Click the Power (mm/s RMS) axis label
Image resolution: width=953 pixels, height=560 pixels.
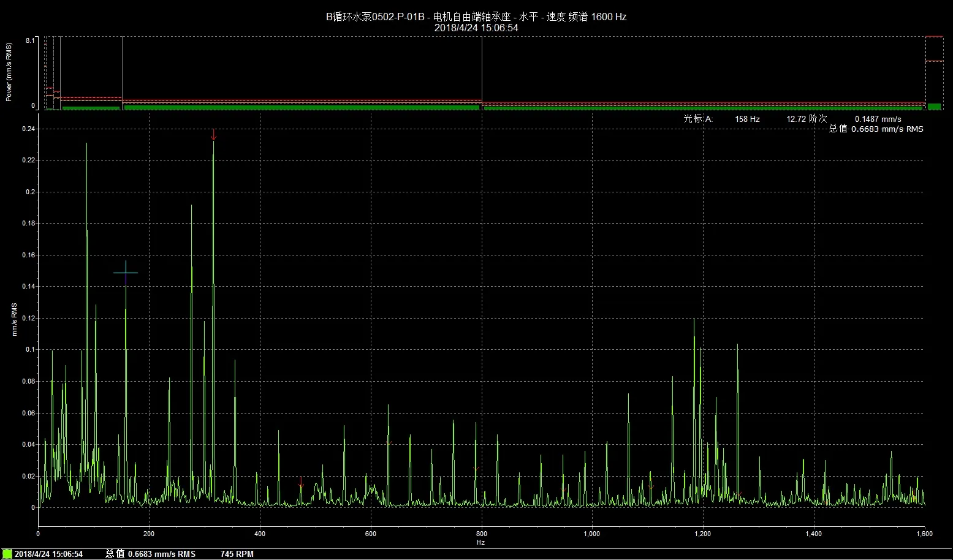pos(9,72)
